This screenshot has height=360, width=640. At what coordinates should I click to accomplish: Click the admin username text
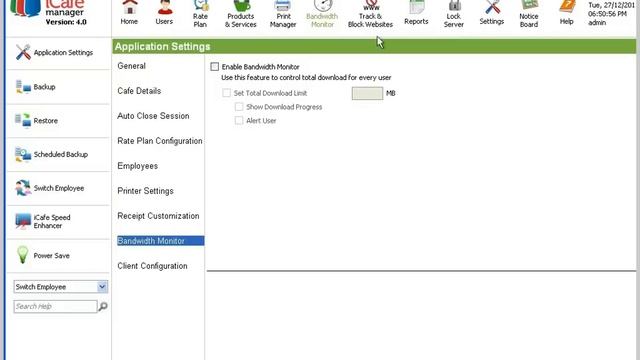597,23
